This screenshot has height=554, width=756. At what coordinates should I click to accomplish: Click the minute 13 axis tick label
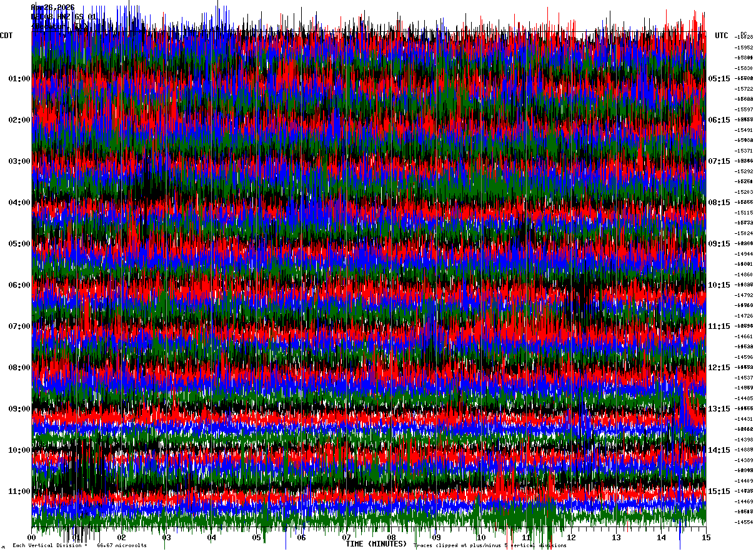pos(617,538)
